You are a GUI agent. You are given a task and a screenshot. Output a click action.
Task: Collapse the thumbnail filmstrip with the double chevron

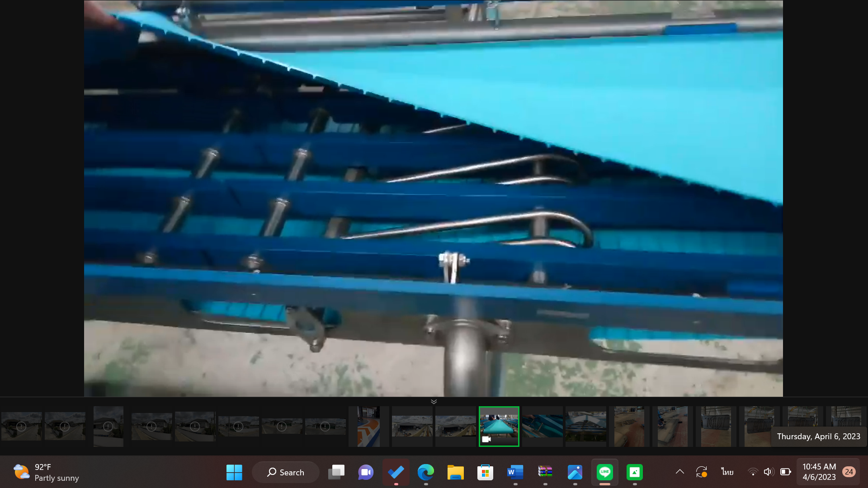434,401
